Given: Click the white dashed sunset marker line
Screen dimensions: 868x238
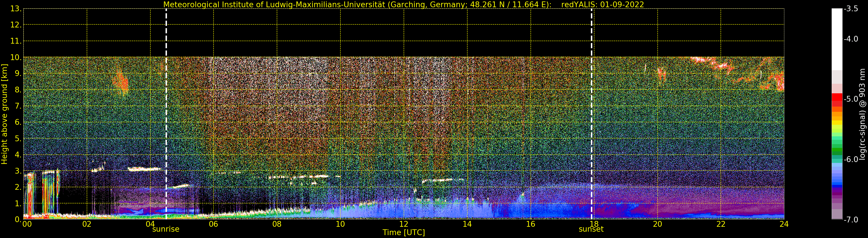Looking at the screenshot, I should coord(591,114).
